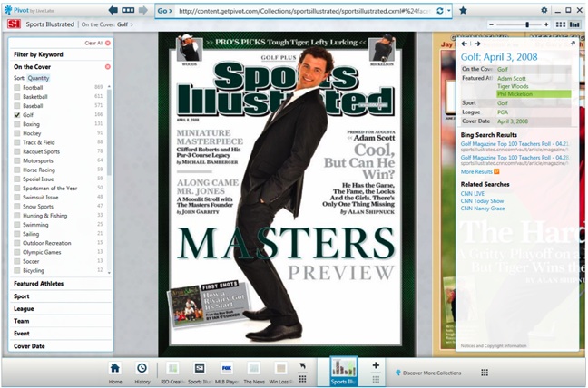
Task: Switch to graph view
Action: (574, 24)
